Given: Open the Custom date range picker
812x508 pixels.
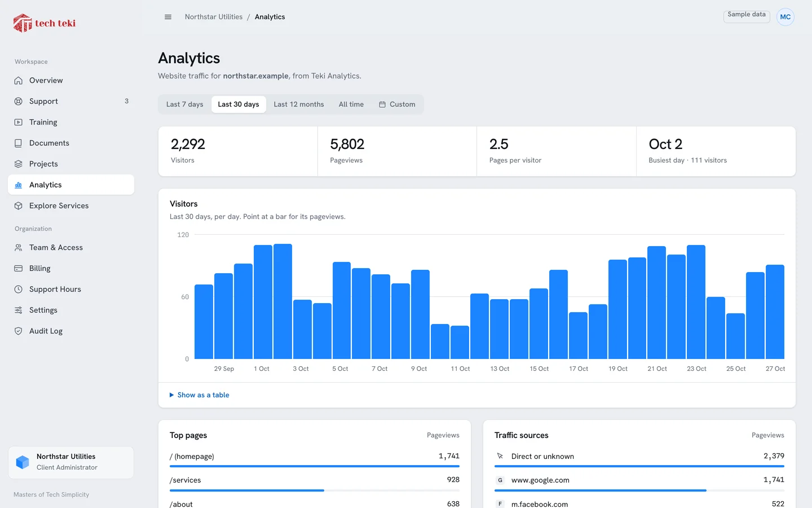Looking at the screenshot, I should pyautogui.click(x=397, y=104).
